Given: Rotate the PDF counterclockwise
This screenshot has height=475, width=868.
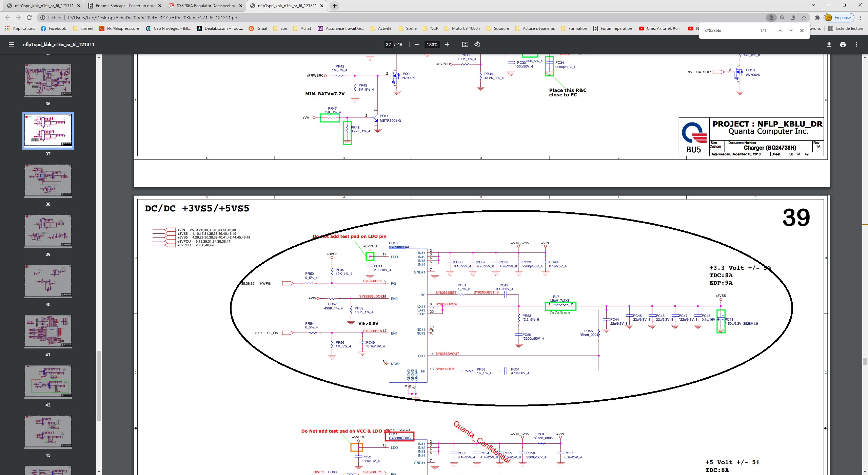Looking at the screenshot, I should 477,44.
